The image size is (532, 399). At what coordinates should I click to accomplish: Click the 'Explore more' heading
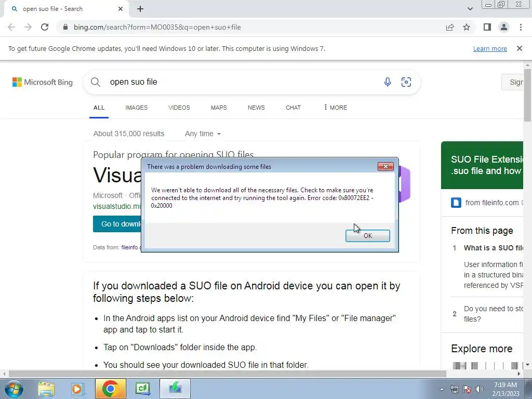click(482, 349)
